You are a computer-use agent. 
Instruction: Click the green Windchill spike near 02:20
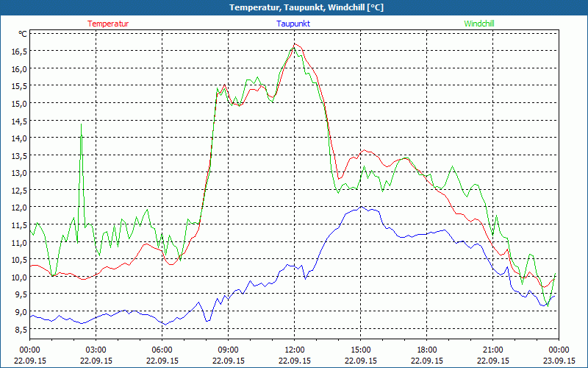pyautogui.click(x=81, y=124)
